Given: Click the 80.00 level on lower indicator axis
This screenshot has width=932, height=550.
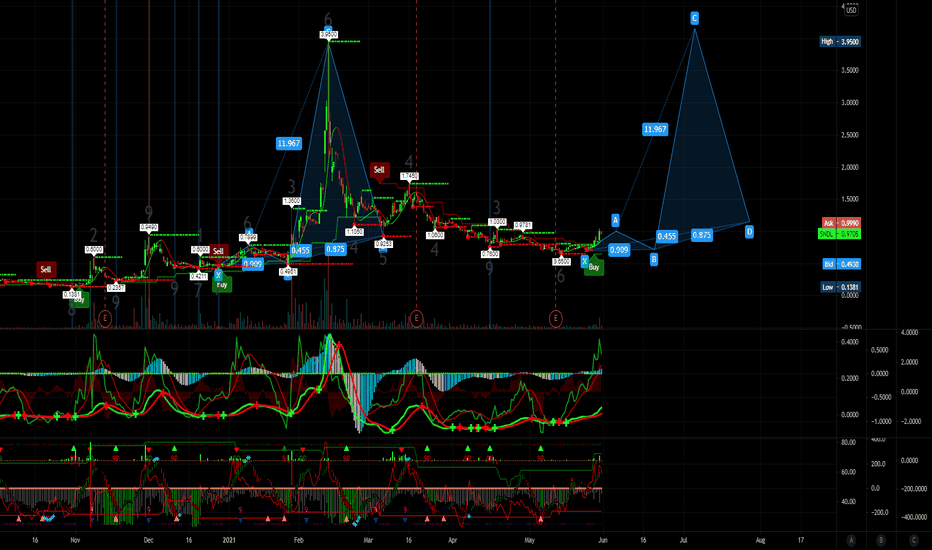Looking at the screenshot, I should 848,442.
